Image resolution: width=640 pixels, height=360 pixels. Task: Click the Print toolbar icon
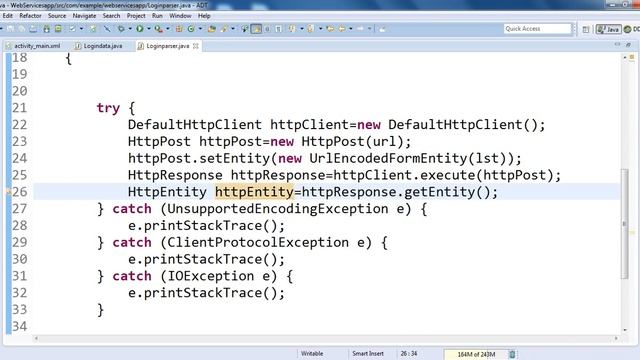[33, 29]
